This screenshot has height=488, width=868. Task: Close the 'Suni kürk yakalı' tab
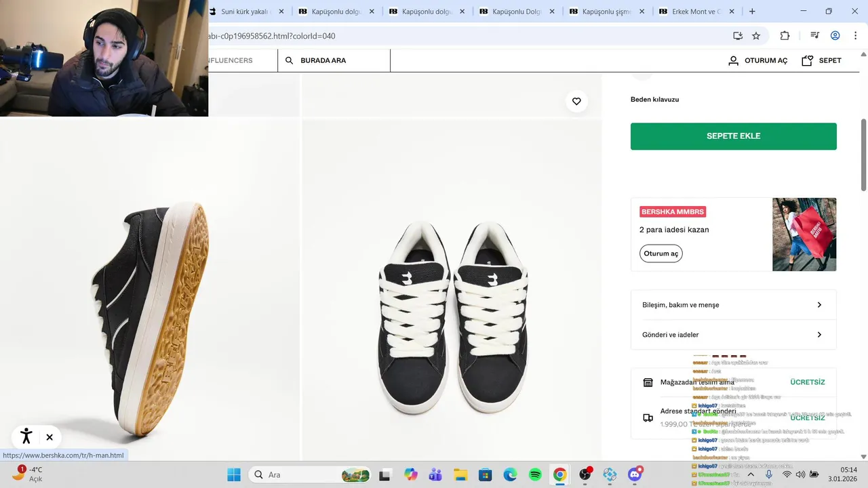tap(281, 12)
